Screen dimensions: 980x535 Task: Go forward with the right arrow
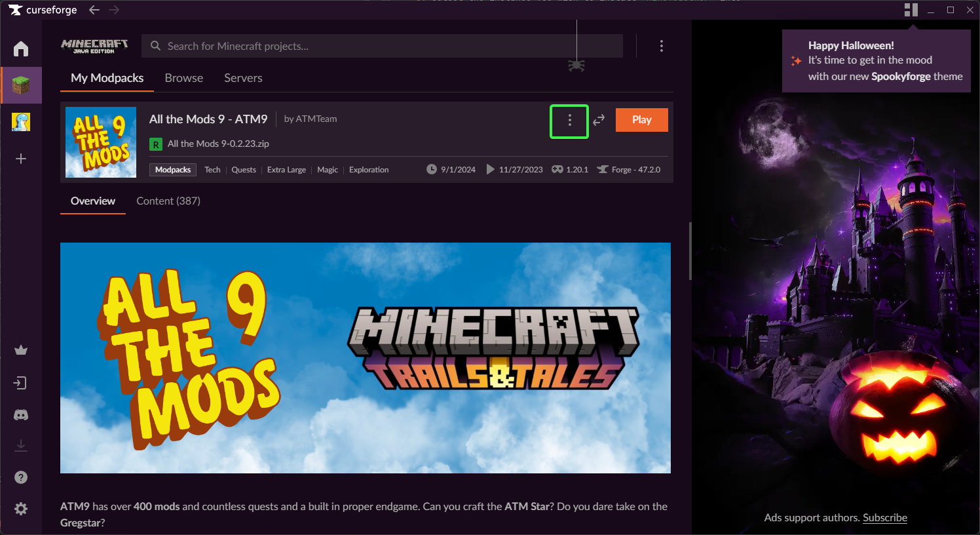(114, 10)
